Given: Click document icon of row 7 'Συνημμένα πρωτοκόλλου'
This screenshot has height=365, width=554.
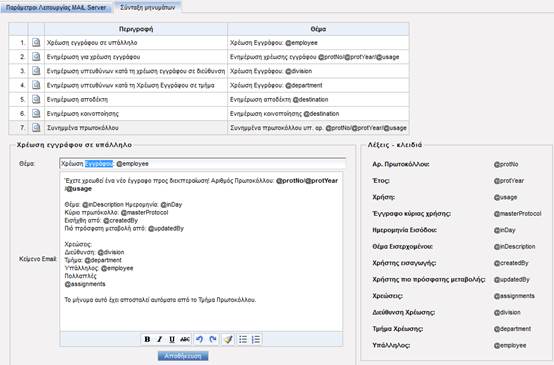Looking at the screenshot, I should point(36,127).
